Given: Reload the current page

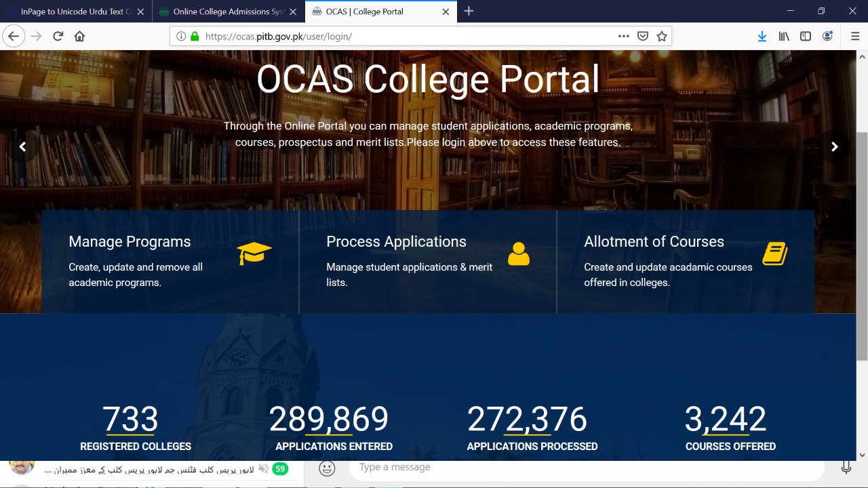Looking at the screenshot, I should point(58,37).
